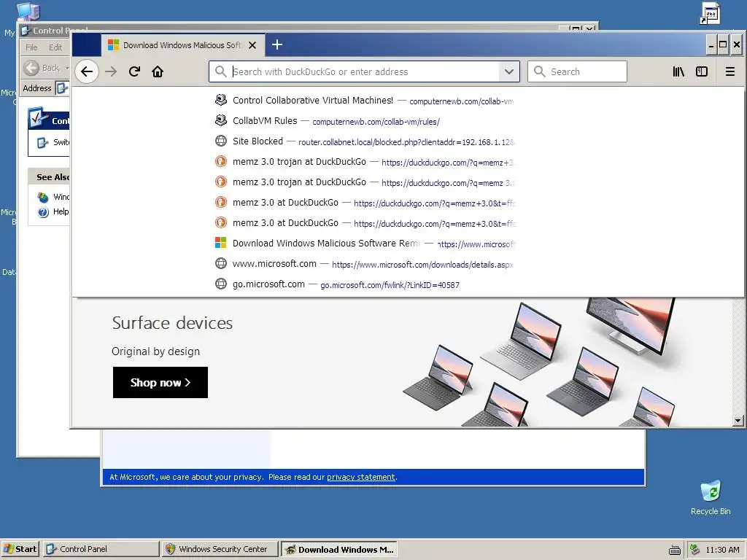Image resolution: width=747 pixels, height=560 pixels.
Task: Open the Firefox home page icon
Action: coord(158,72)
